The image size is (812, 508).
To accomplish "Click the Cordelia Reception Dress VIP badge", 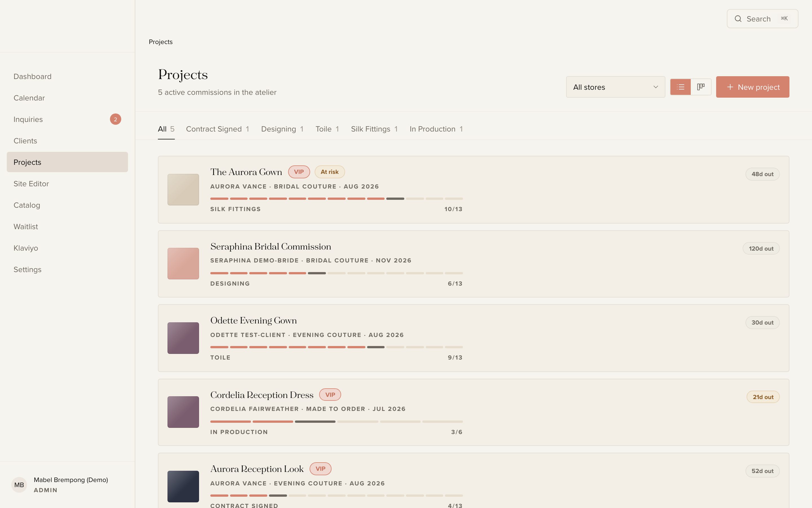I will [330, 395].
